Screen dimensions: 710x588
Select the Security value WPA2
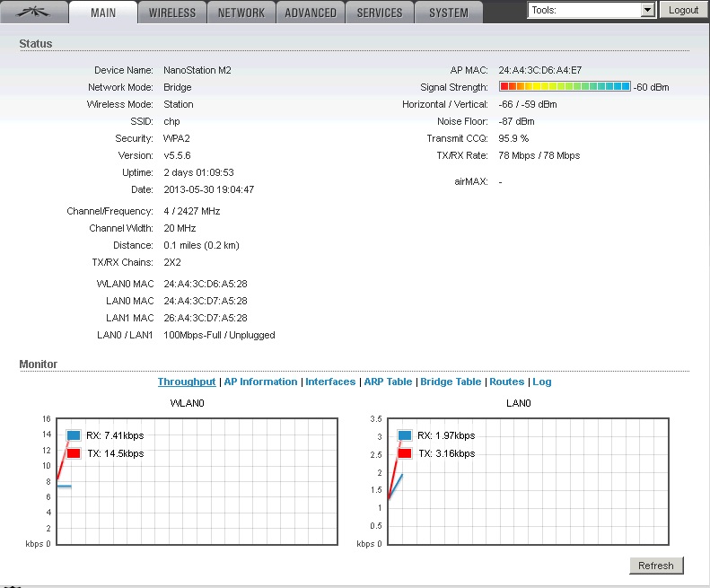(x=177, y=138)
